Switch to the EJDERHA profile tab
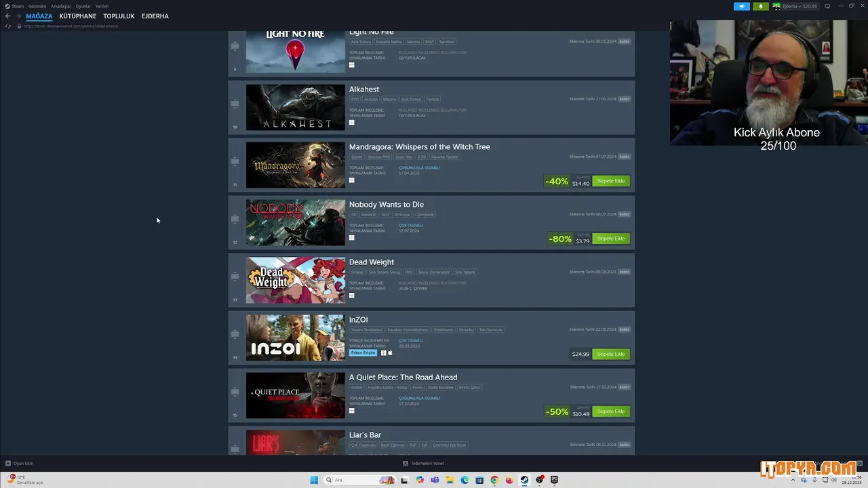Screen dimensions: 868x488 (155, 16)
